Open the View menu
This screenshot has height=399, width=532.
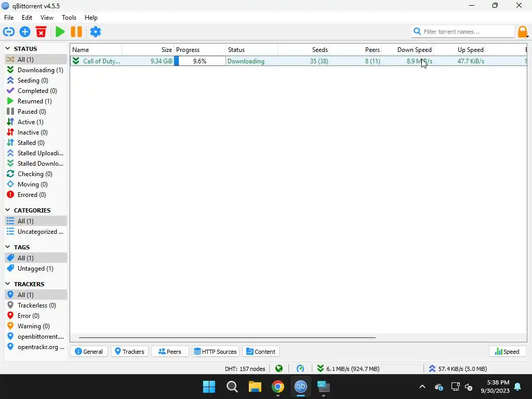click(x=47, y=18)
